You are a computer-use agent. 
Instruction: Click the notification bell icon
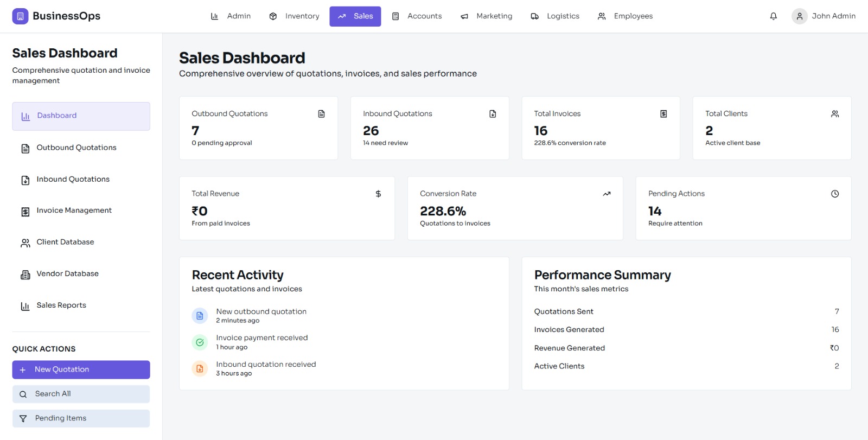coord(773,16)
